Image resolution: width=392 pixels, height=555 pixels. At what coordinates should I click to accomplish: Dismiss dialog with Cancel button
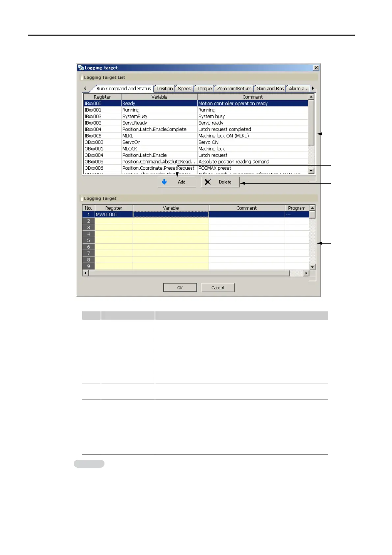(218, 288)
